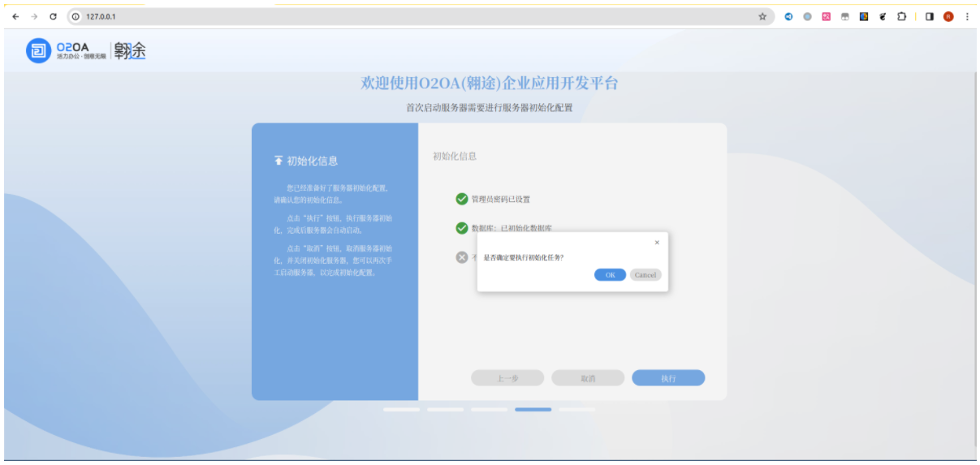980x465 pixels.
Task: Open the Extensions puzzle-piece menu
Action: pos(902,16)
